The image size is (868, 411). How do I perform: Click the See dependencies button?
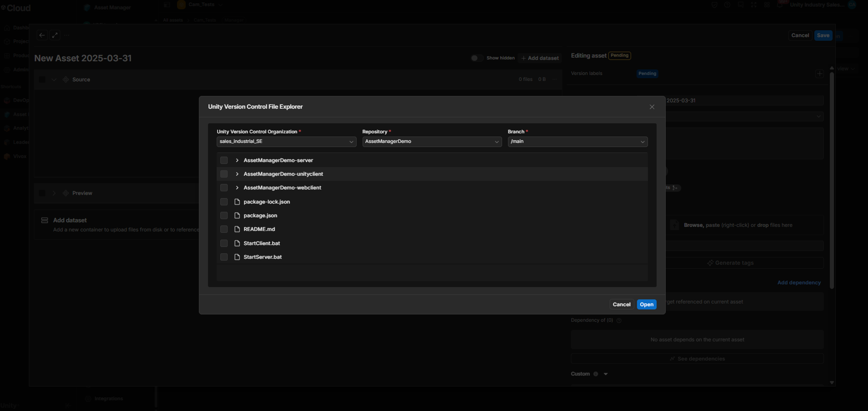697,359
